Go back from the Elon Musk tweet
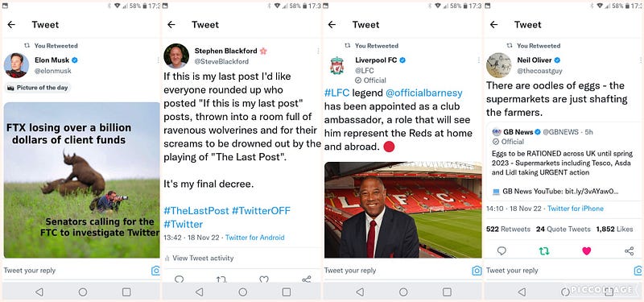The image size is (644, 302). pos(11,25)
